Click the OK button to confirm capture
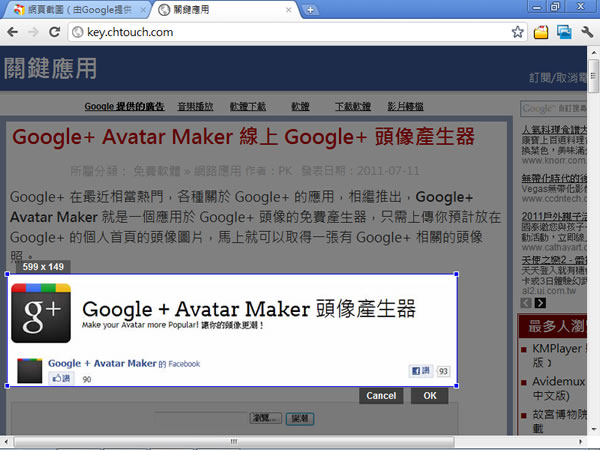 (430, 396)
